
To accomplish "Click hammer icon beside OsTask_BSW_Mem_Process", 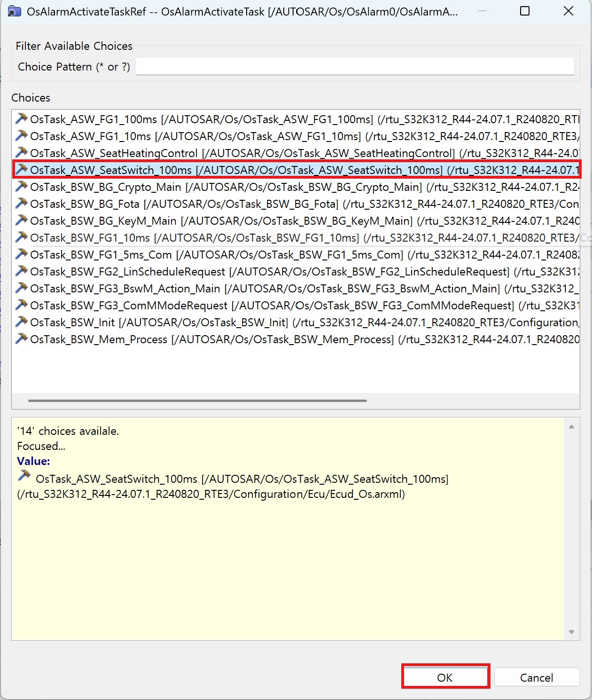I will 21,338.
